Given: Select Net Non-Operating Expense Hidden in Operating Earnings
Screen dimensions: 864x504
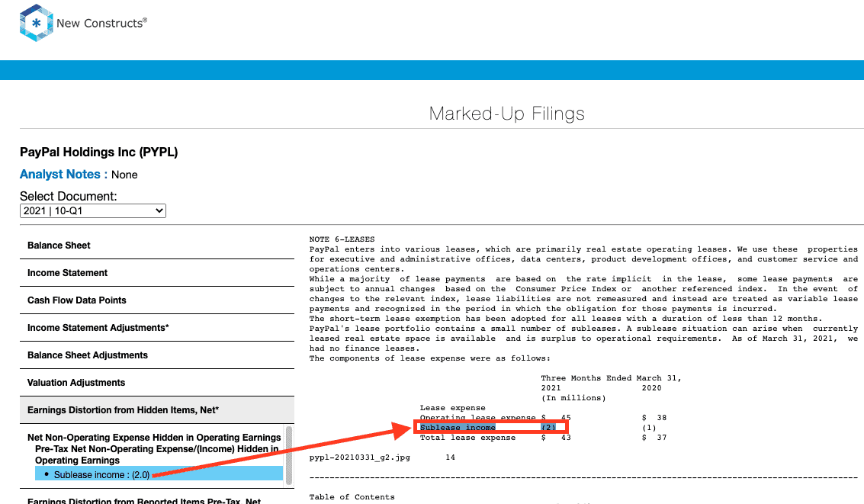Looking at the screenshot, I should [154, 438].
